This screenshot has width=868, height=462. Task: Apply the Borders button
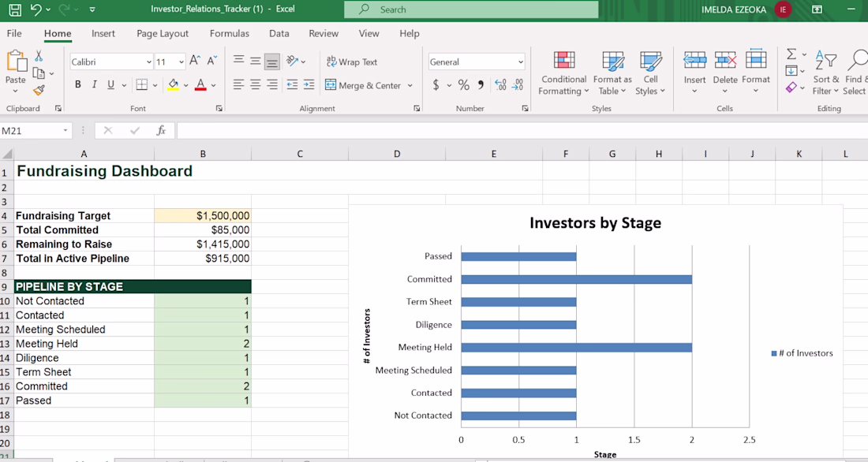[x=142, y=84]
